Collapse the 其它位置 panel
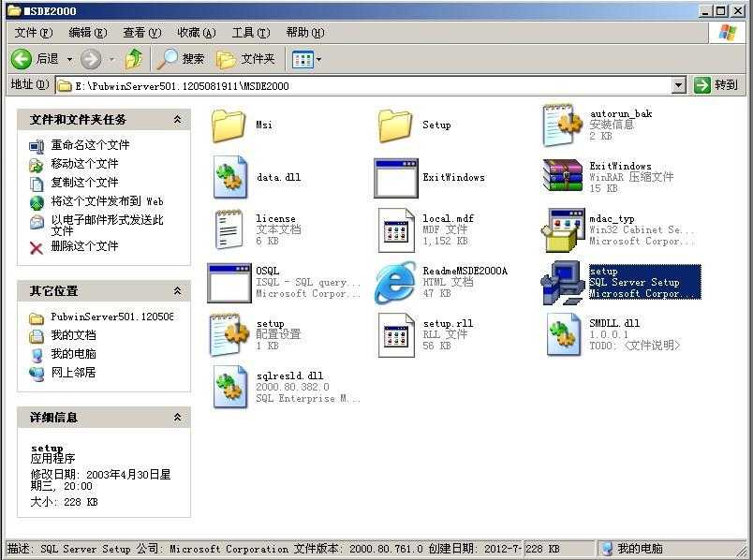The height and width of the screenshot is (560, 753). click(177, 290)
